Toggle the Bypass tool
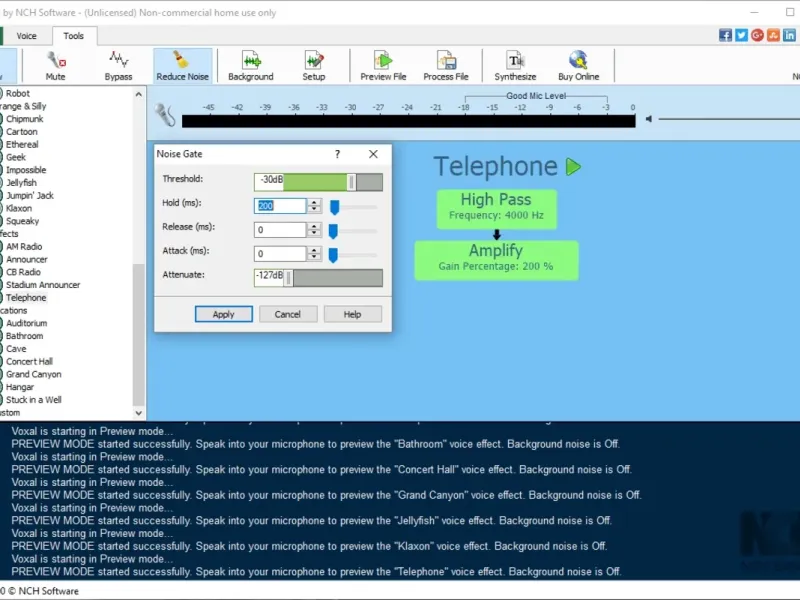 tap(118, 66)
